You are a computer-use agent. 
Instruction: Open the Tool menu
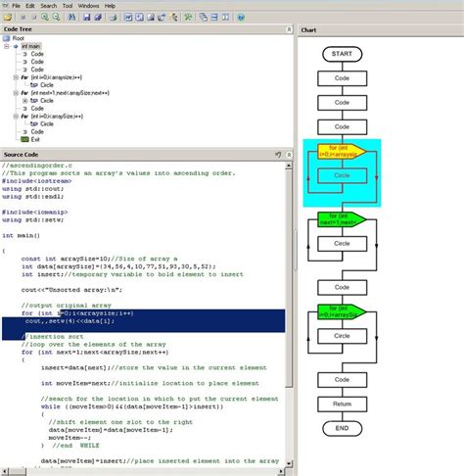68,6
